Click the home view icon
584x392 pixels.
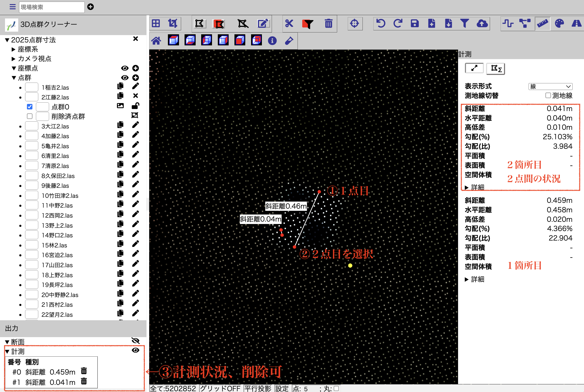(x=156, y=41)
